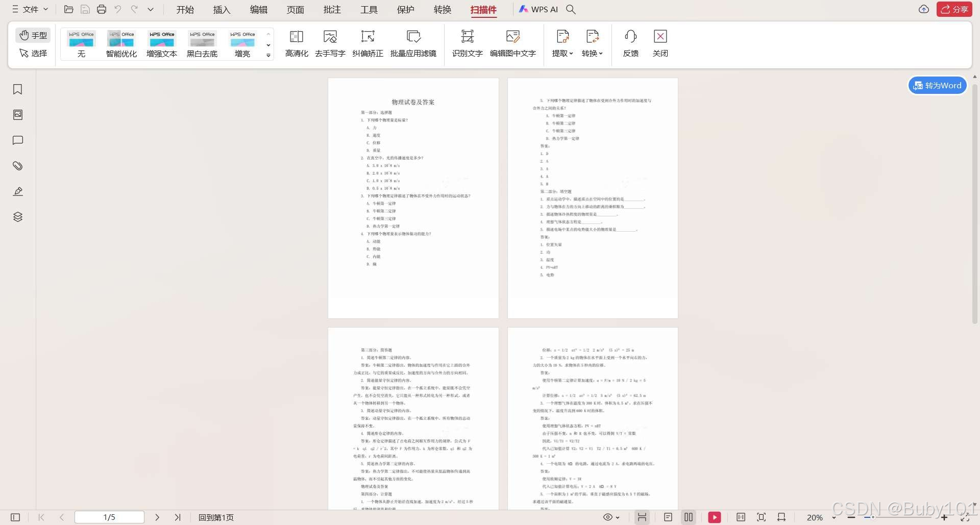Go to next row in filter gallery
This screenshot has width=980, height=525.
click(x=268, y=45)
